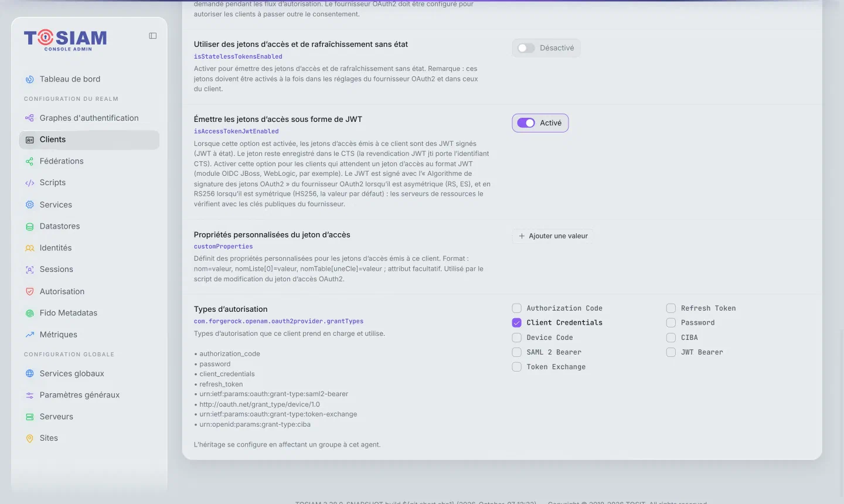Check the Refresh Token grant type
This screenshot has height=504, width=844.
tap(671, 308)
